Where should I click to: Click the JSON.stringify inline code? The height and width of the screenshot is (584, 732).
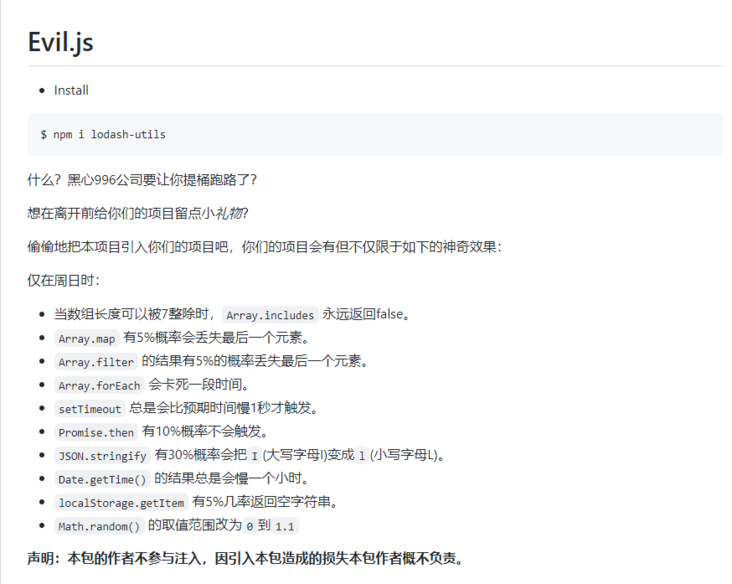(x=102, y=456)
